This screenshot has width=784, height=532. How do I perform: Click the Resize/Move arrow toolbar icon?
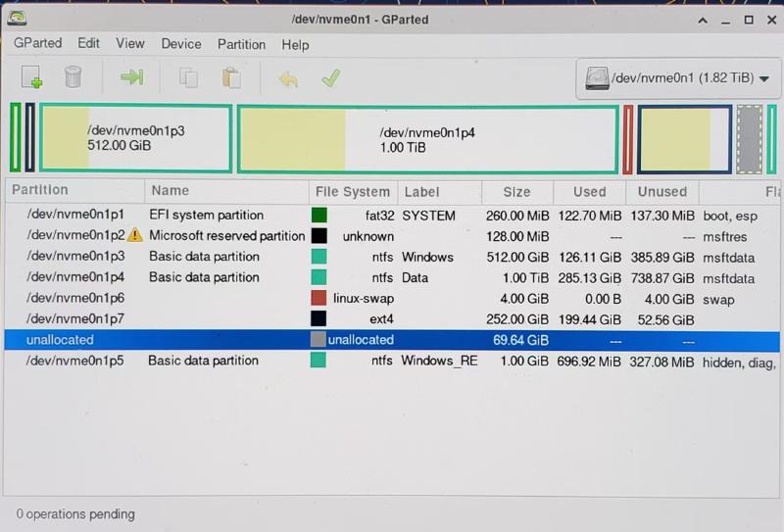pyautogui.click(x=132, y=77)
